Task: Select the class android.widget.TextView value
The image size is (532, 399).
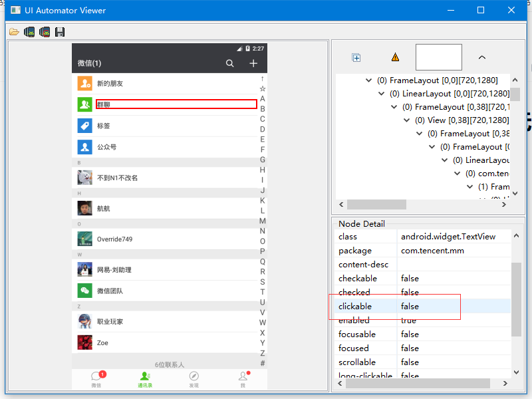Action: click(448, 237)
